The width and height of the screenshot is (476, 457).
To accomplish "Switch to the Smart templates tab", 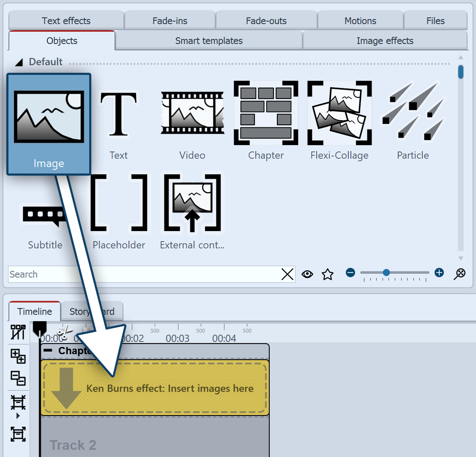I will (209, 41).
